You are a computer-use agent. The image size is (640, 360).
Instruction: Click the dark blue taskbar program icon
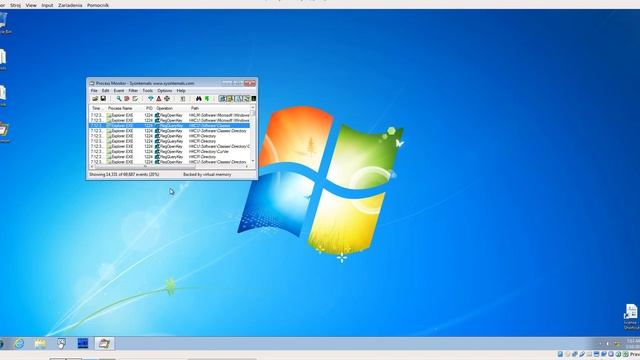pyautogui.click(x=83, y=343)
